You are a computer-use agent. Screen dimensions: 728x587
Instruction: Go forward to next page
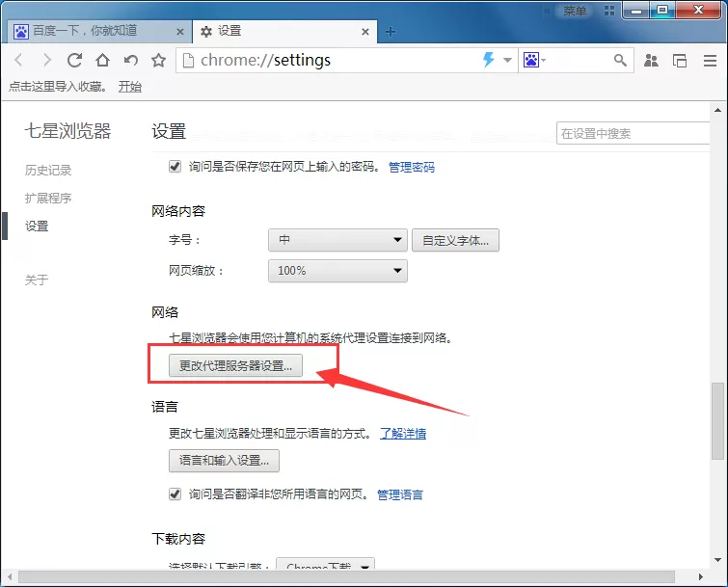coord(47,60)
